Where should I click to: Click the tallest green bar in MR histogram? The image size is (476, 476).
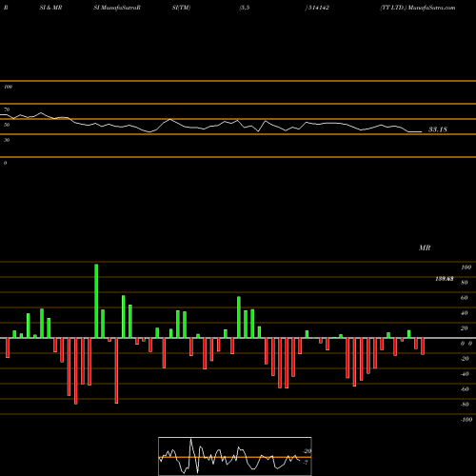click(x=96, y=301)
